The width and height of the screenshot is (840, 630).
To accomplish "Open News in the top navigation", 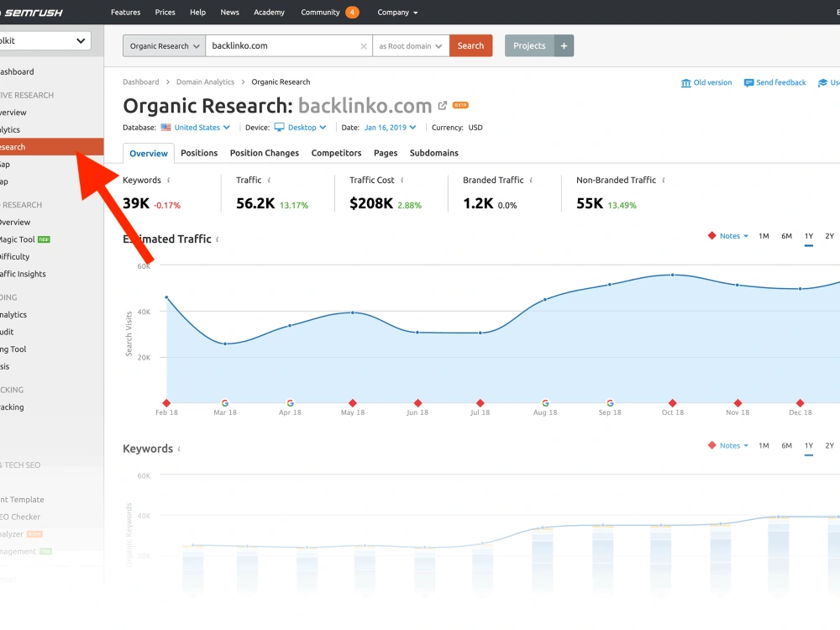I will pos(230,13).
